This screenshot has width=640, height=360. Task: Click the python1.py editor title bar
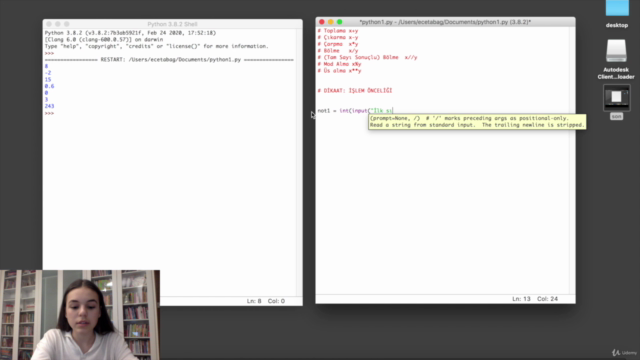click(x=445, y=22)
